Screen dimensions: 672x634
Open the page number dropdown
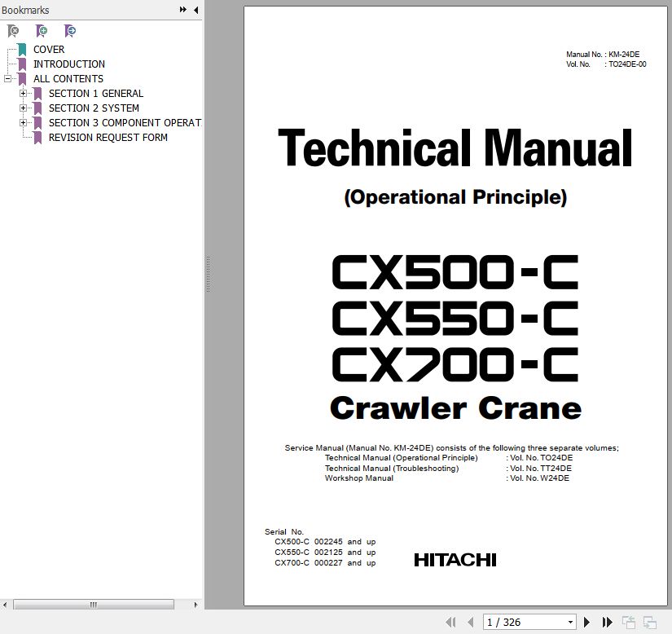coord(569,623)
